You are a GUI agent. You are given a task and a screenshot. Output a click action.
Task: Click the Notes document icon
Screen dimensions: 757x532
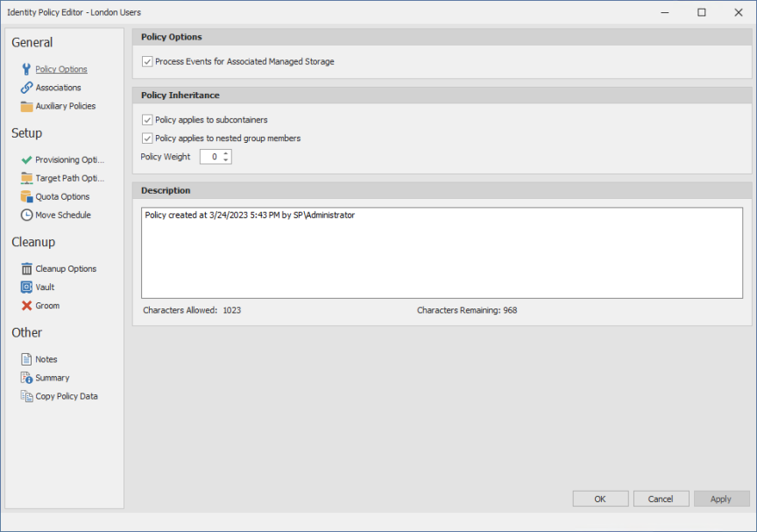26,359
